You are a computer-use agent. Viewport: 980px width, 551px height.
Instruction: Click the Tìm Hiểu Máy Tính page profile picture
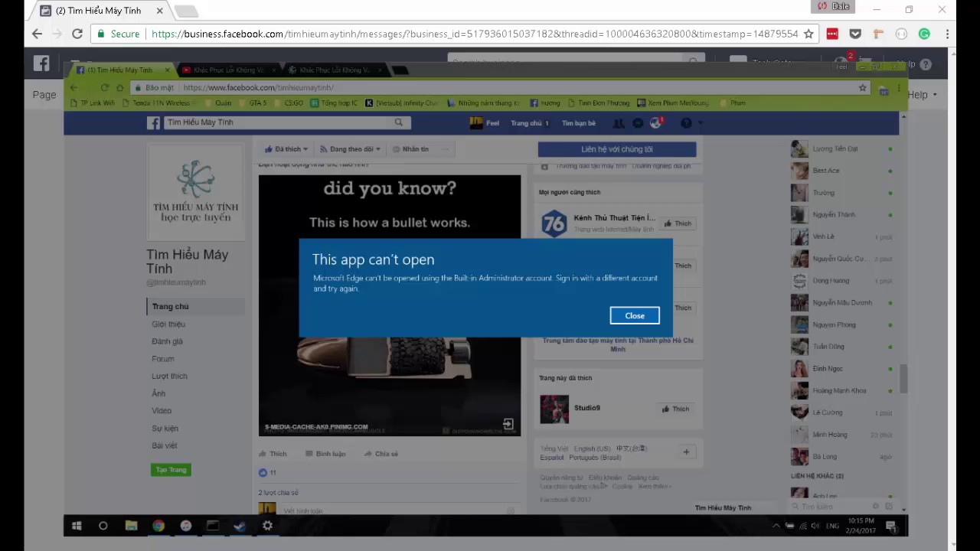[x=196, y=191]
